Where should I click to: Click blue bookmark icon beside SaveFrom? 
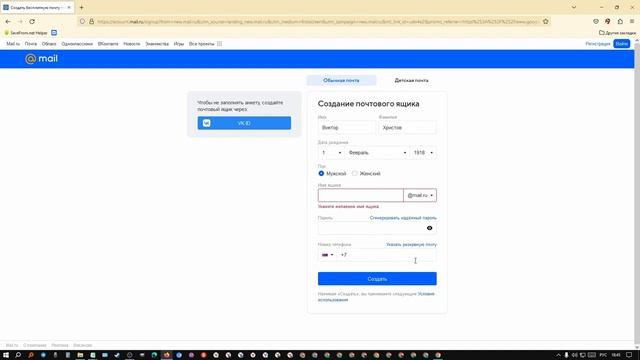coord(54,33)
